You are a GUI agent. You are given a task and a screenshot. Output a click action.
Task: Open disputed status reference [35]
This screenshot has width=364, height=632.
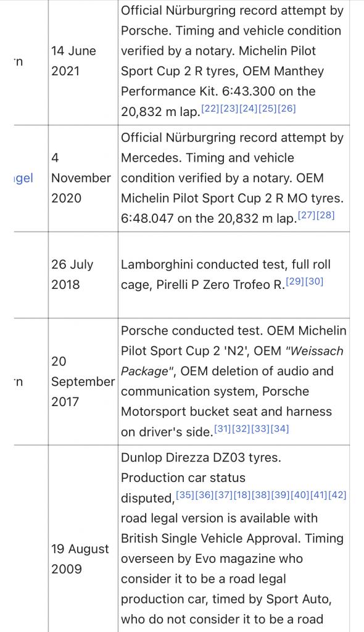(x=185, y=495)
